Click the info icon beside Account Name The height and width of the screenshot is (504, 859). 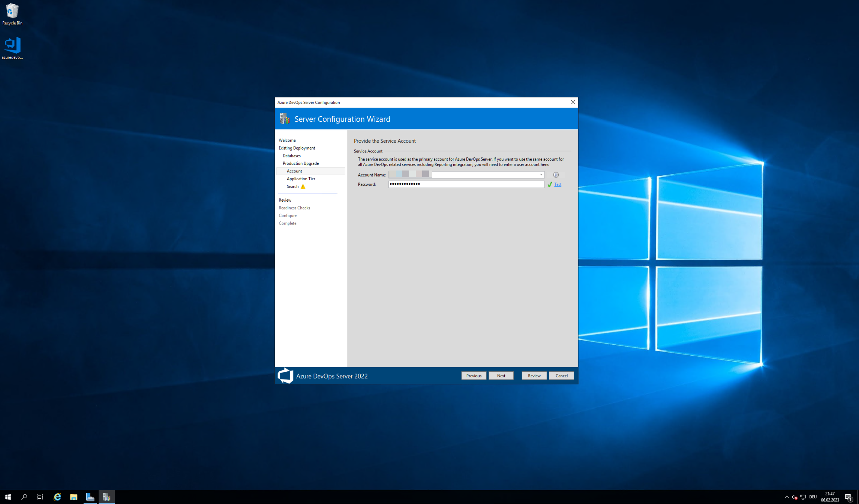[556, 175]
